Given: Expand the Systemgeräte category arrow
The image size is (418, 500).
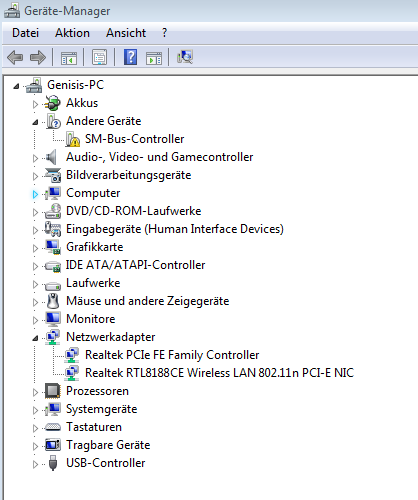Looking at the screenshot, I should click(x=35, y=410).
